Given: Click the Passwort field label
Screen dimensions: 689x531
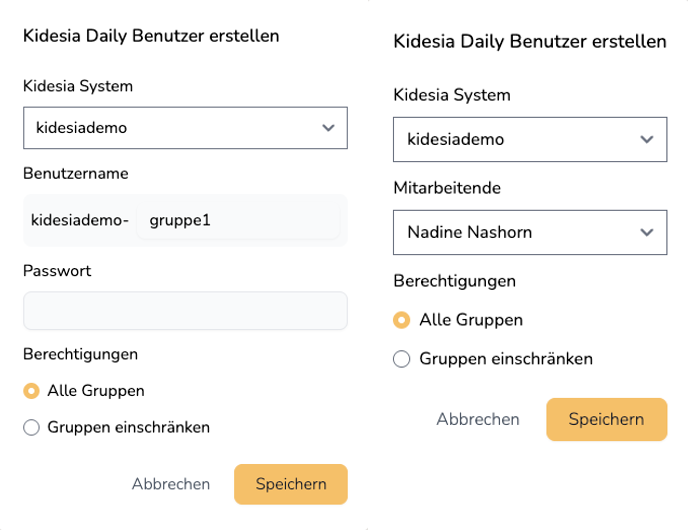Looking at the screenshot, I should point(57,271).
